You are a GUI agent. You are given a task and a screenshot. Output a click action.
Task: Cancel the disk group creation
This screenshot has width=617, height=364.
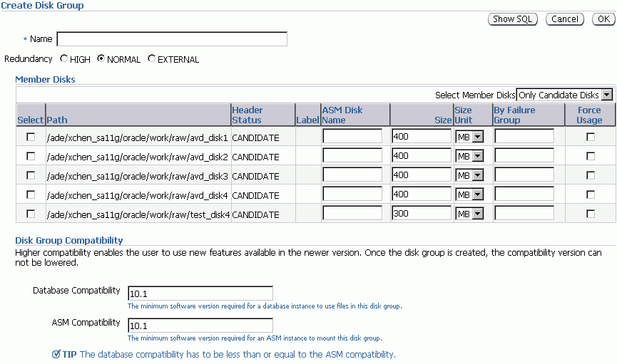tap(565, 19)
